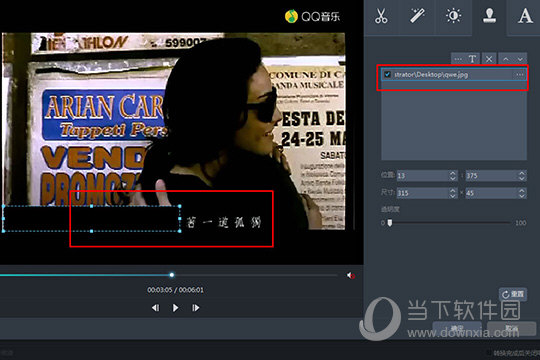Play the video preview
The height and width of the screenshot is (360, 540).
(x=175, y=308)
